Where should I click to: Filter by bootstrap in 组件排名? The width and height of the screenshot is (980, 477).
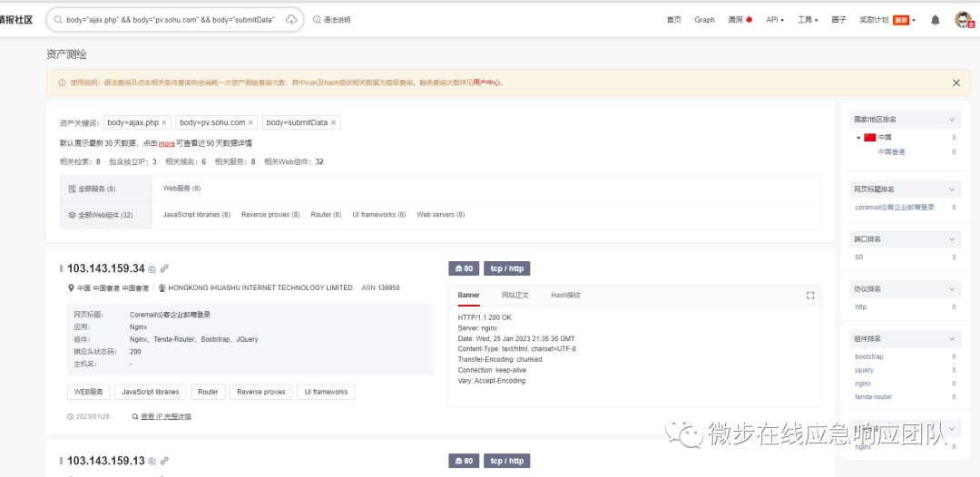(x=868, y=356)
